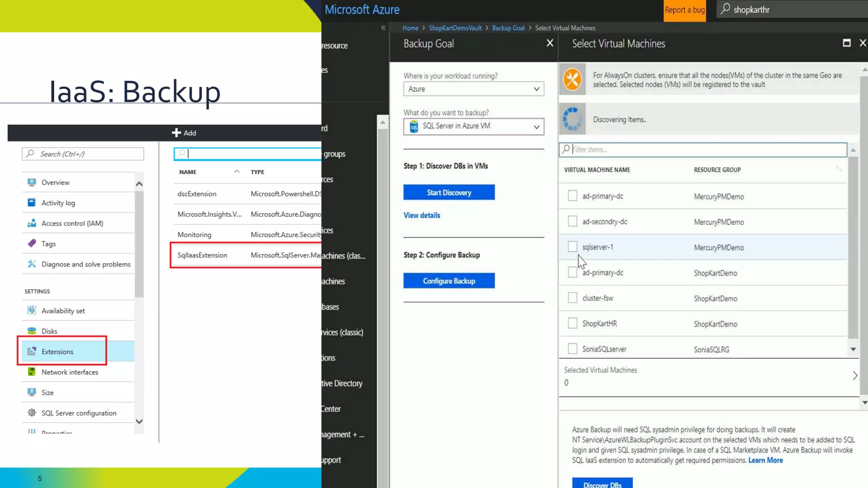
Task: Open the View details link
Action: coord(422,215)
